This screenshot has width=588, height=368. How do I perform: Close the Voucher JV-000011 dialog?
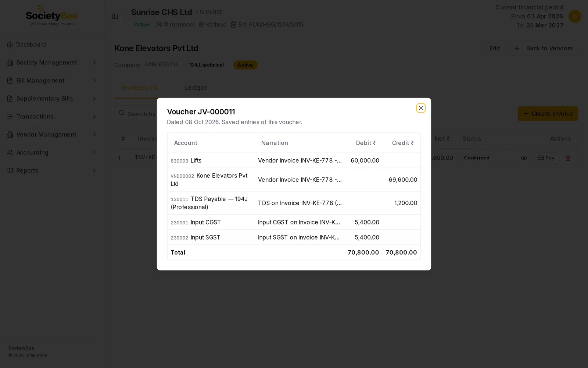421,108
